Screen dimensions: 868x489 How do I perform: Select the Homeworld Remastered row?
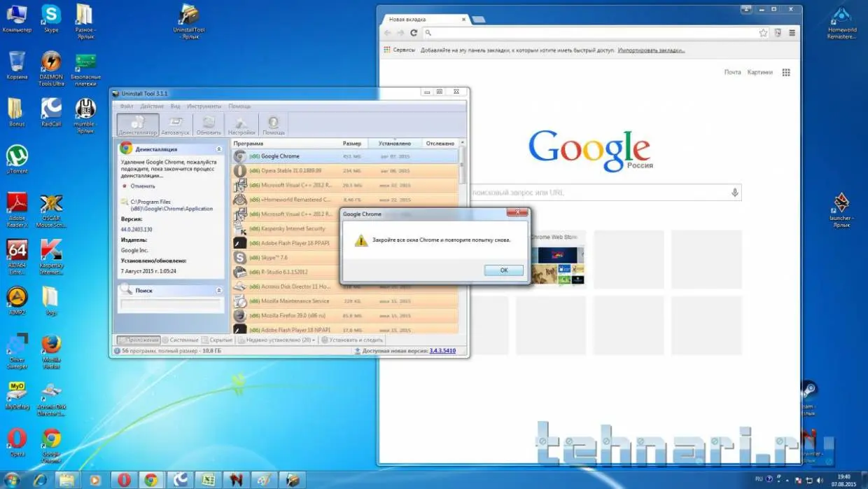[345, 200]
